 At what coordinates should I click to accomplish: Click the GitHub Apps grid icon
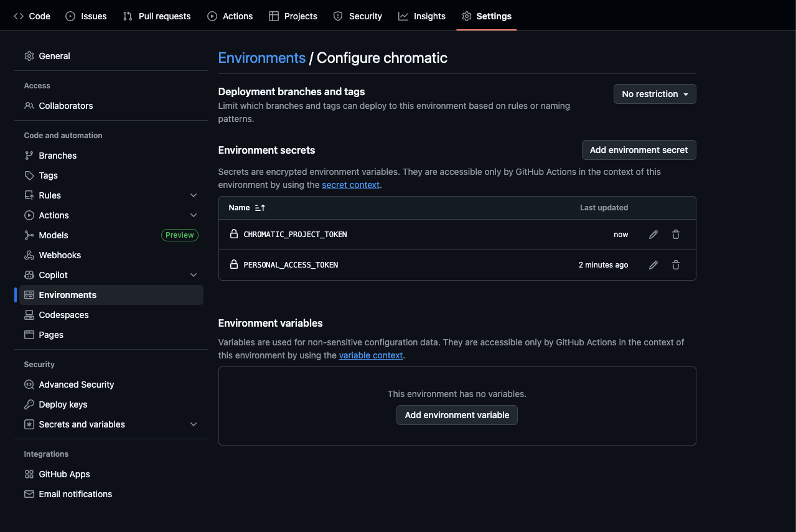tap(29, 474)
